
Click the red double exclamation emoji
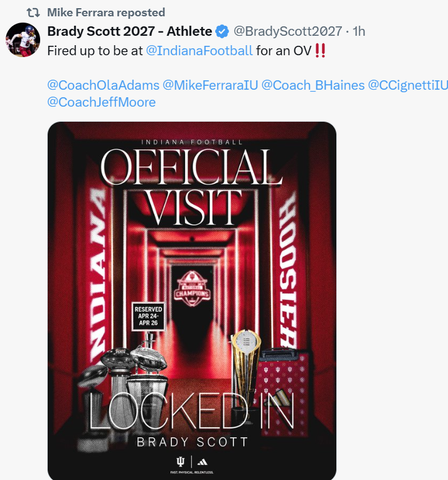point(320,51)
